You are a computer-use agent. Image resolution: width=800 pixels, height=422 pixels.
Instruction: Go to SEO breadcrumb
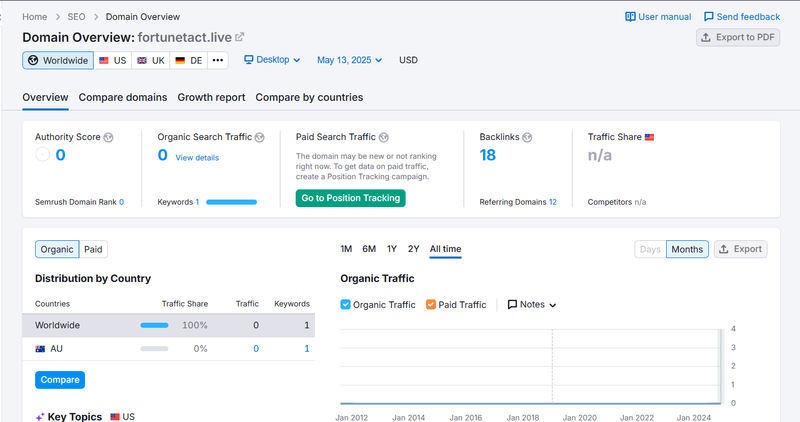(x=77, y=17)
